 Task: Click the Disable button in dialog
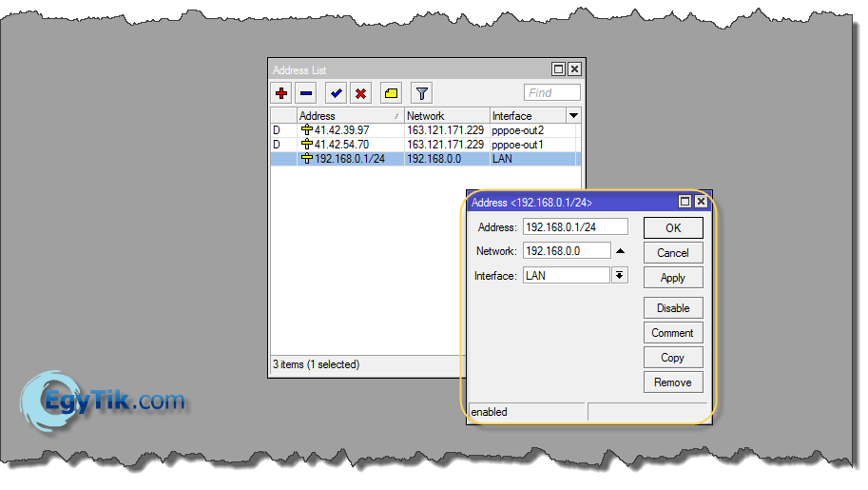pyautogui.click(x=672, y=308)
